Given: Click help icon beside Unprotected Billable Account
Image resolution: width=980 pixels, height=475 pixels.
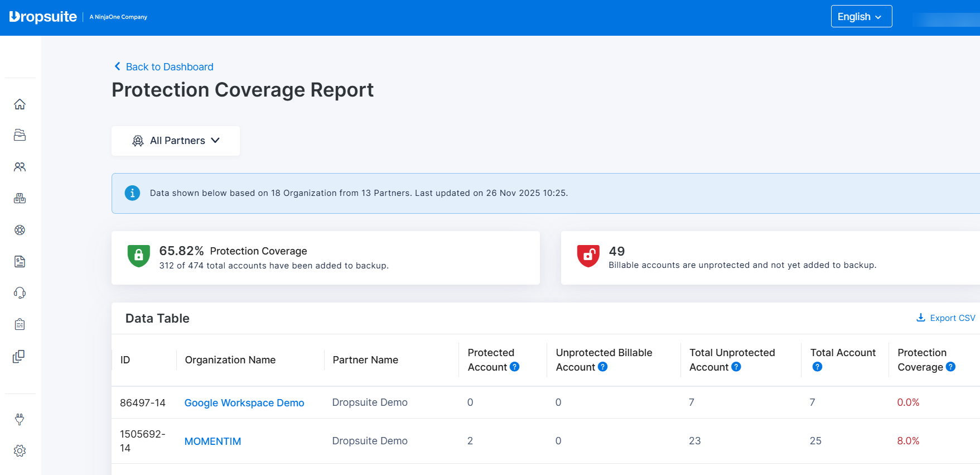Looking at the screenshot, I should coord(602,367).
